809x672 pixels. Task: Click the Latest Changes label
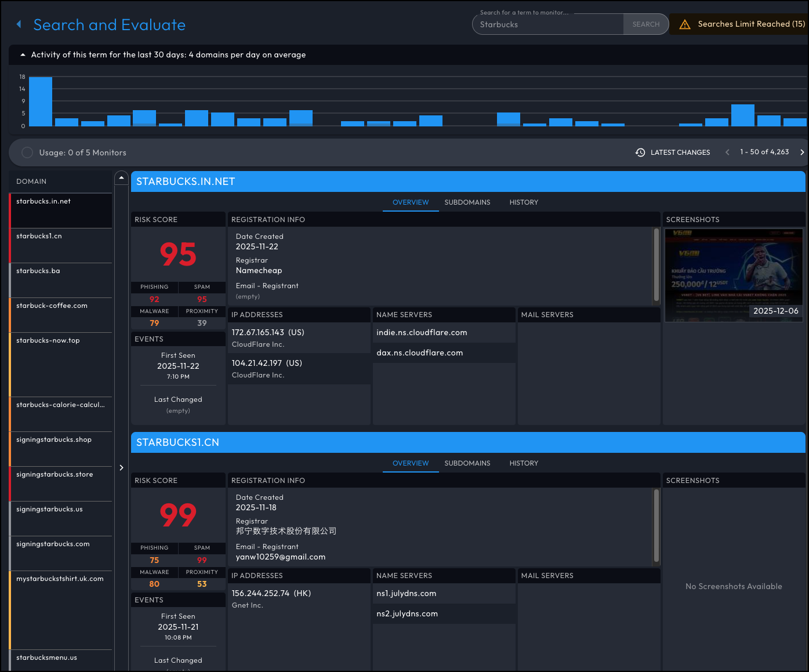click(680, 152)
